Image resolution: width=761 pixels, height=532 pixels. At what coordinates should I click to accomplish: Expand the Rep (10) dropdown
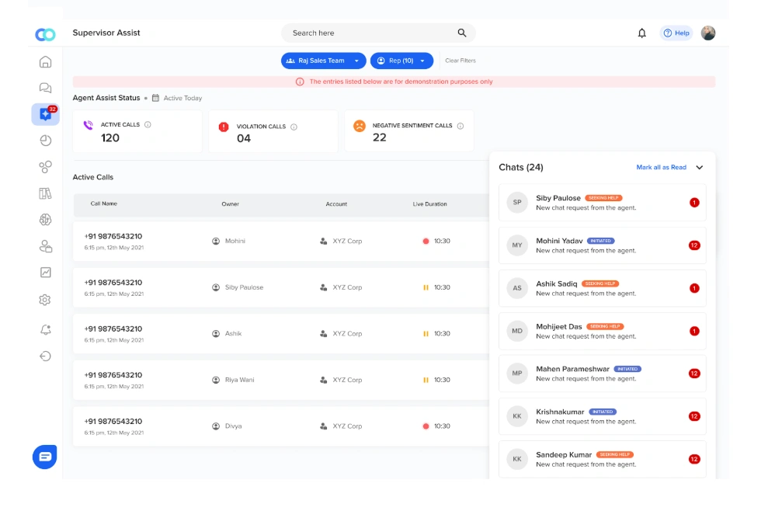[x=401, y=61]
